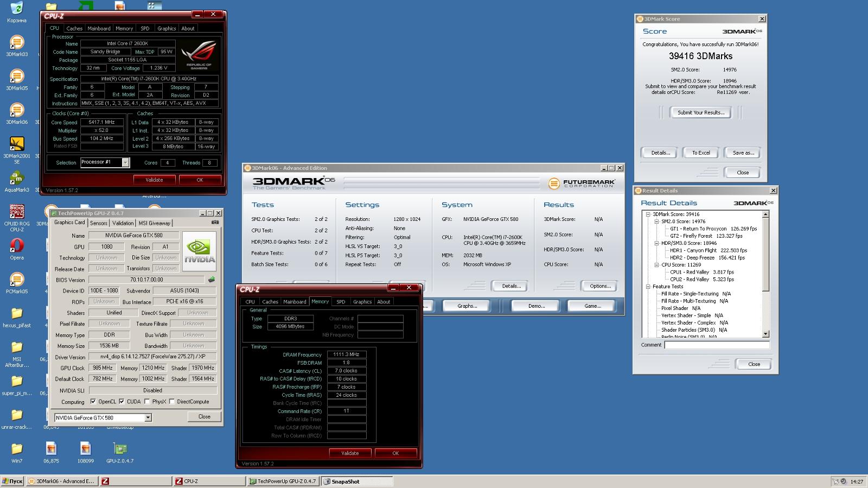Click the Comment input field

[x=717, y=345]
